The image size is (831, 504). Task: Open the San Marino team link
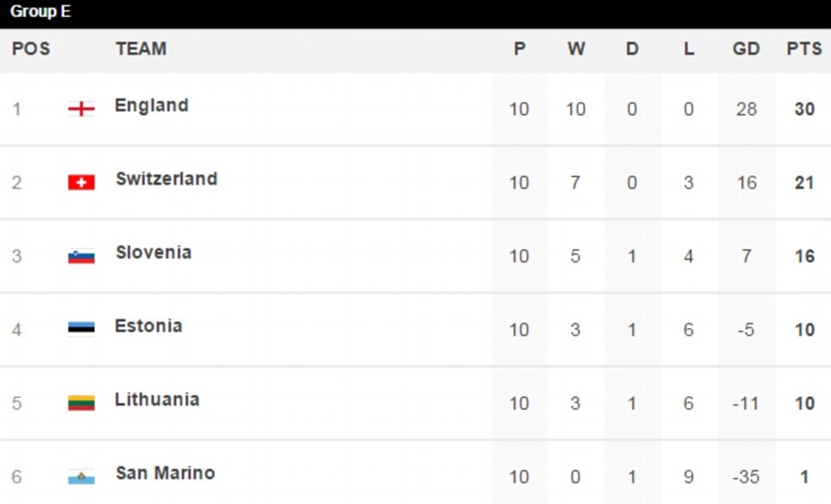tap(166, 473)
